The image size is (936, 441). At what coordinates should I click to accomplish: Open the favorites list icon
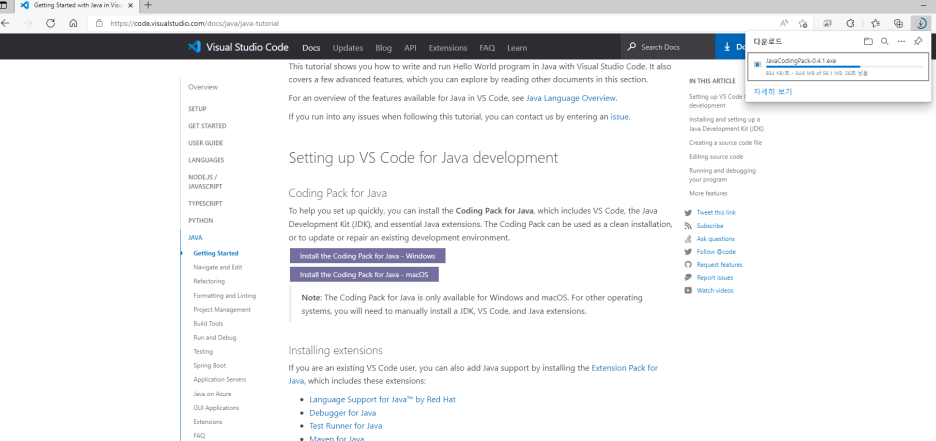click(875, 23)
